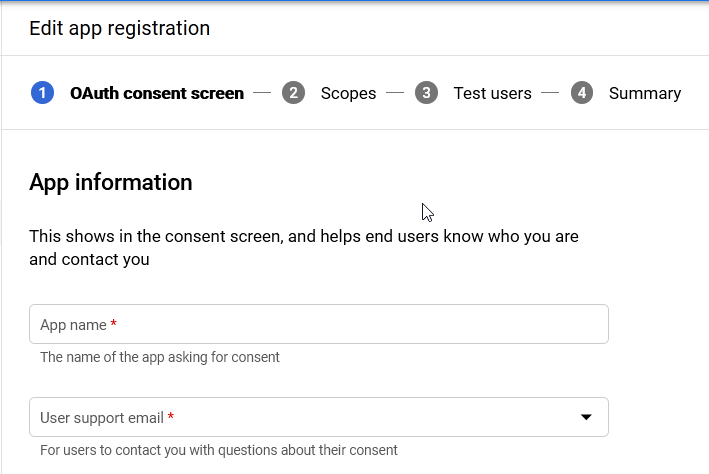Open the Test users step

(492, 93)
